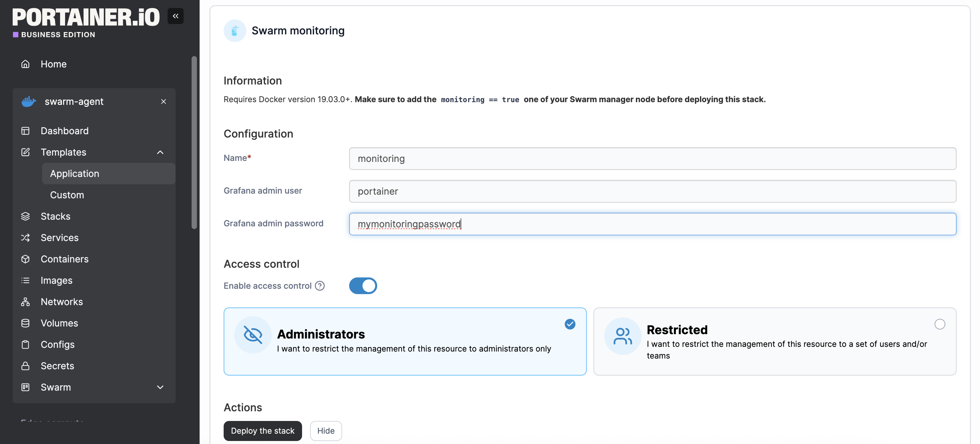Click the Grafana admin user field
980x444 pixels.
point(652,191)
